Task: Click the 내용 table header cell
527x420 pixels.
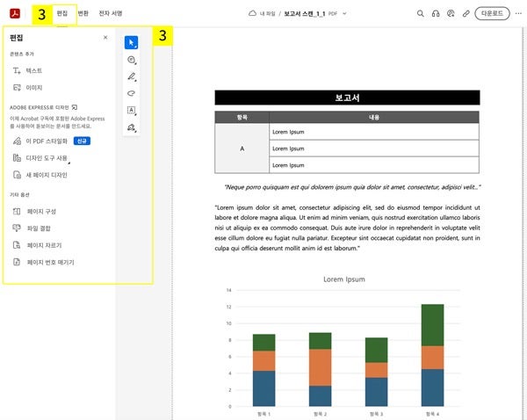Action: click(374, 117)
